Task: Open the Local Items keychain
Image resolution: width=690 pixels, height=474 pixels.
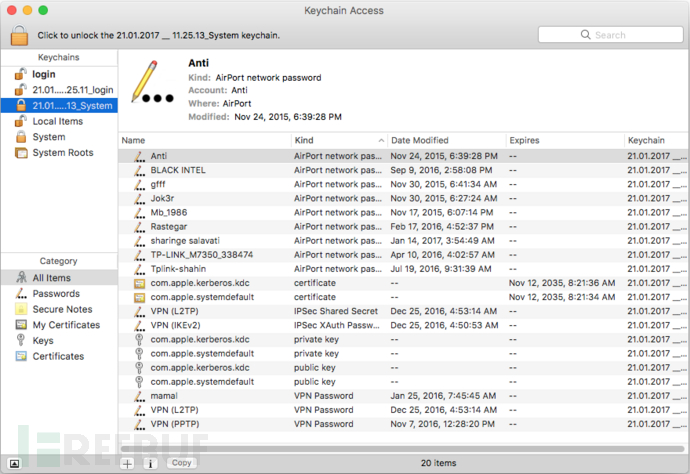Action: (59, 121)
